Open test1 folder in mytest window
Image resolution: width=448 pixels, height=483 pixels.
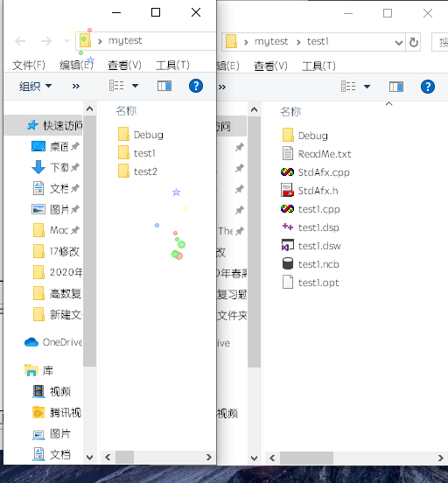136,153
